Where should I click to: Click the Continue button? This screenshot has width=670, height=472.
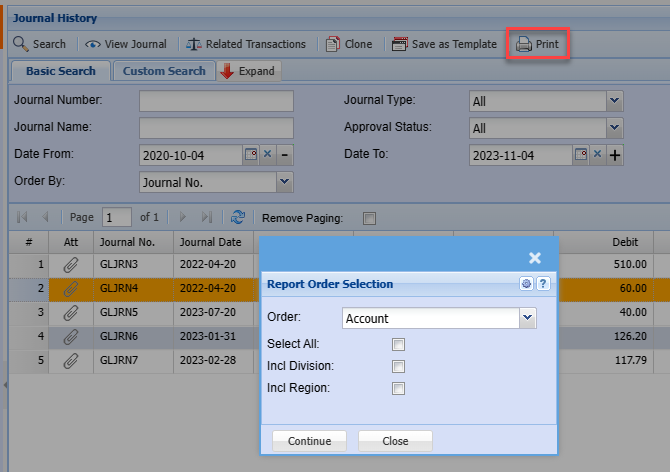pos(309,441)
